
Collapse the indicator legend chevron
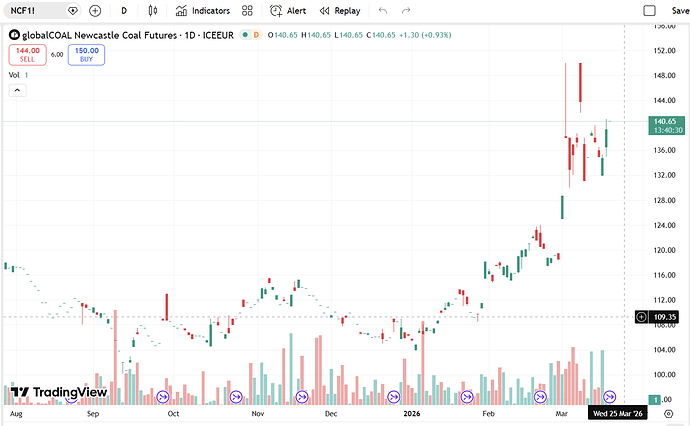(17, 90)
